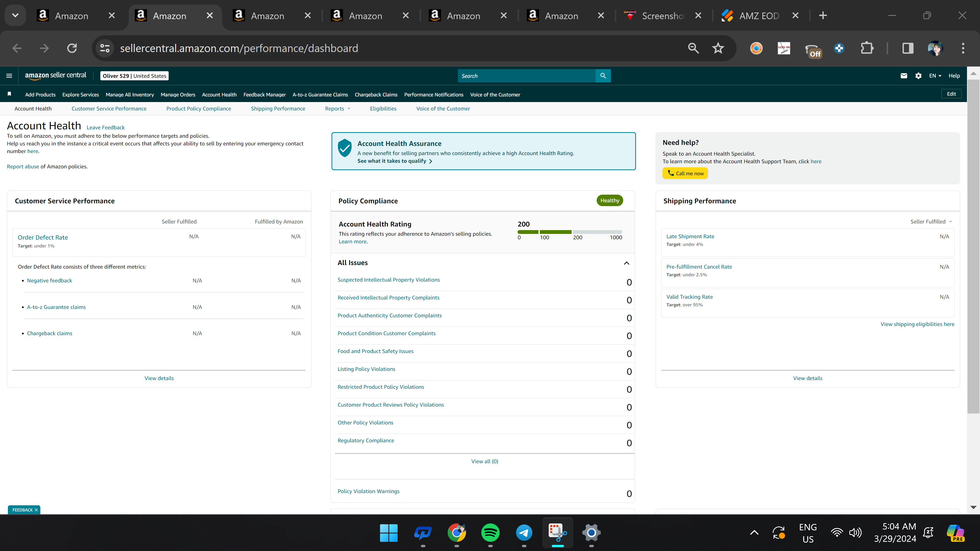Image resolution: width=980 pixels, height=551 pixels.
Task: Open the Order Defect Rate link
Action: [43, 238]
